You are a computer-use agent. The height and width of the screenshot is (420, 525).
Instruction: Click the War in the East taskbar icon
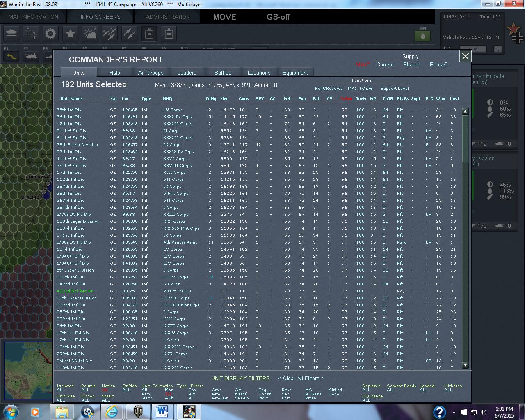(189, 411)
